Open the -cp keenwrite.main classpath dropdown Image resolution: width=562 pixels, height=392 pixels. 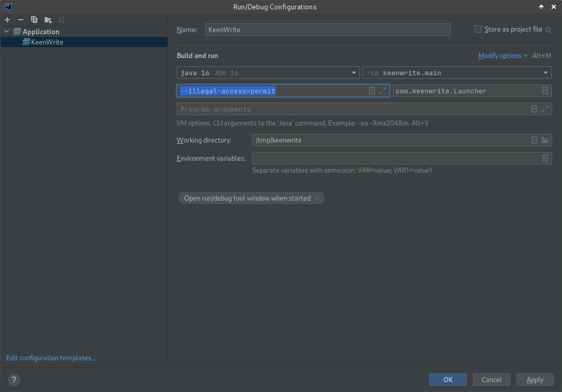pyautogui.click(x=457, y=73)
